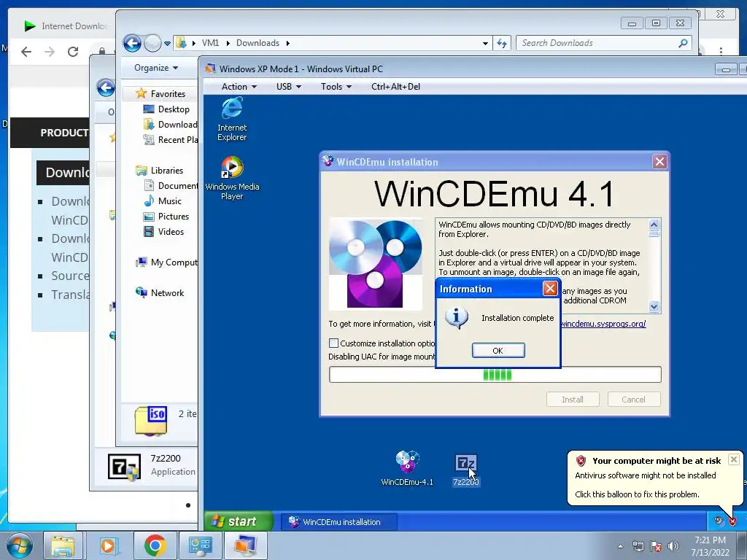Refresh the Downloads folder view
The width and height of the screenshot is (747, 560).
[502, 43]
